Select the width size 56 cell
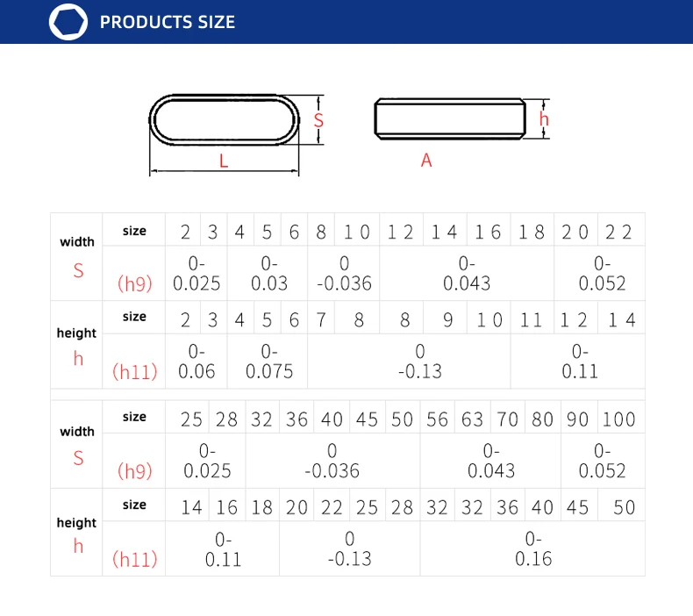This screenshot has height=616, width=693. [x=437, y=417]
